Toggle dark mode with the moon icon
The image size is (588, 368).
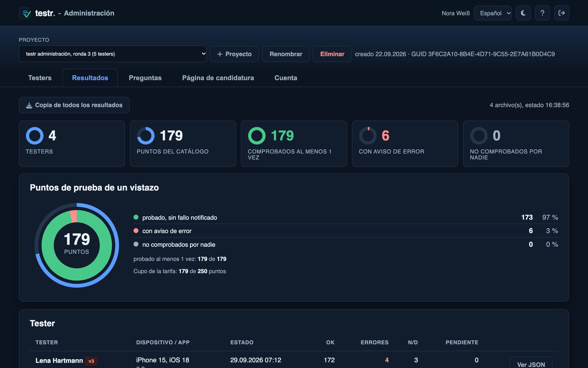[523, 13]
